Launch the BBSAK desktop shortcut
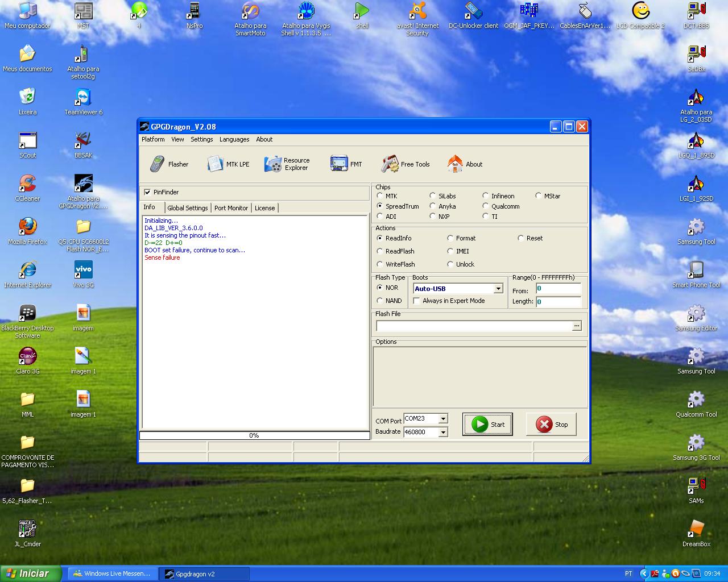 (x=84, y=144)
